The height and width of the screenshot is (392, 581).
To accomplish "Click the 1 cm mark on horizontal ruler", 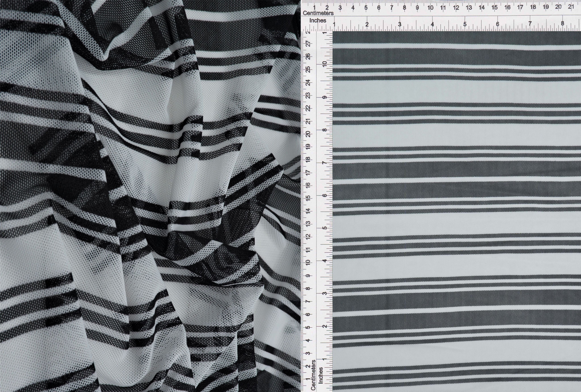I will coord(314,8).
